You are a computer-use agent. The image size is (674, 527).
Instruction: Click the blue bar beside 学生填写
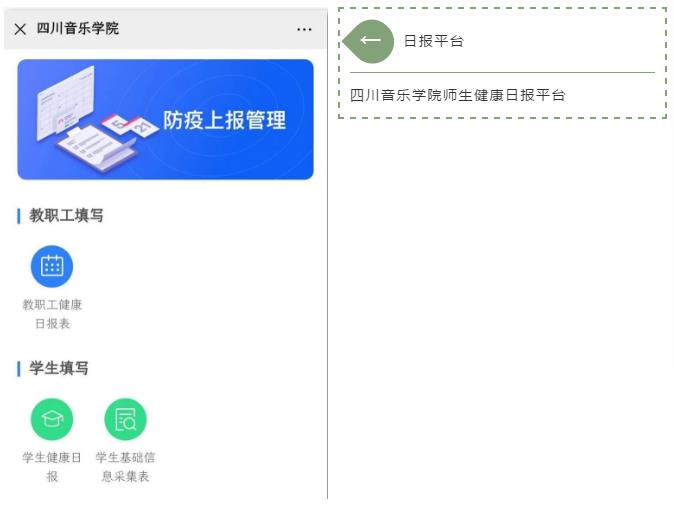[x=18, y=369]
